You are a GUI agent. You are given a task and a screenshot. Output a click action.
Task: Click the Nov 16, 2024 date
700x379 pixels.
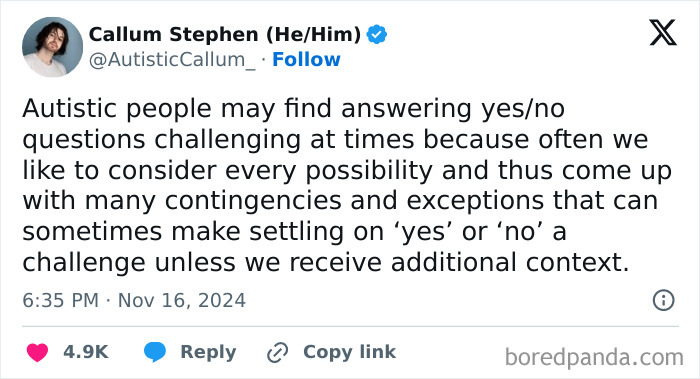(182, 300)
